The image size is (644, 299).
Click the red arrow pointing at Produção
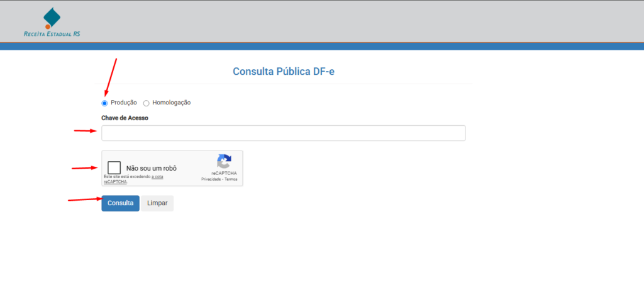[x=111, y=77]
